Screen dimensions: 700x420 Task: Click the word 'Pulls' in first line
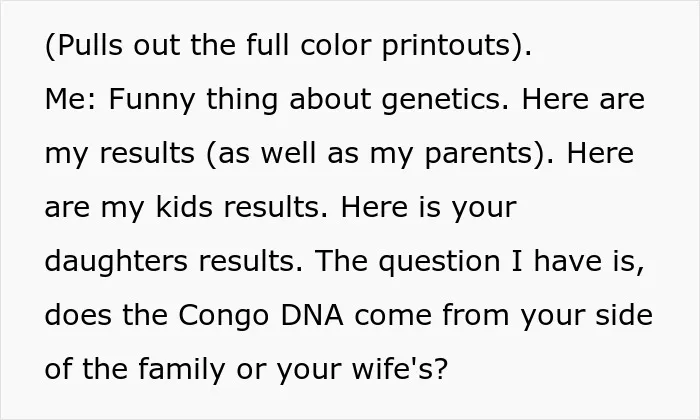[90, 45]
